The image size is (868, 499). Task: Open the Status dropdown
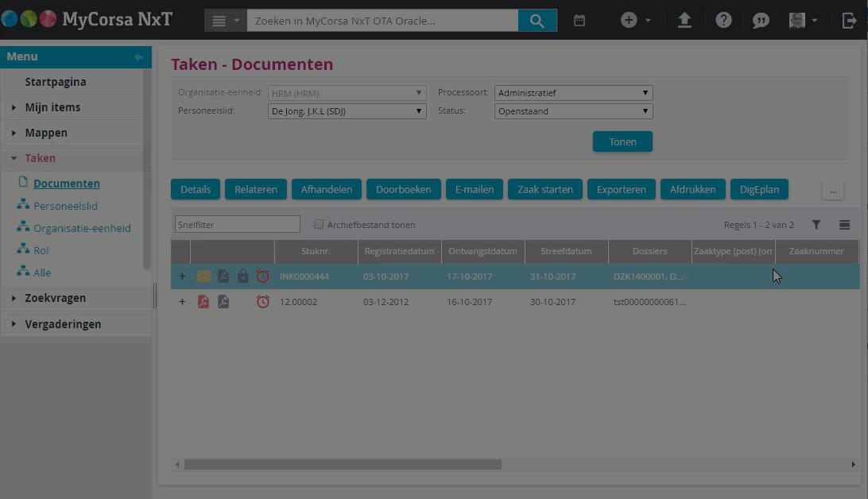click(574, 111)
